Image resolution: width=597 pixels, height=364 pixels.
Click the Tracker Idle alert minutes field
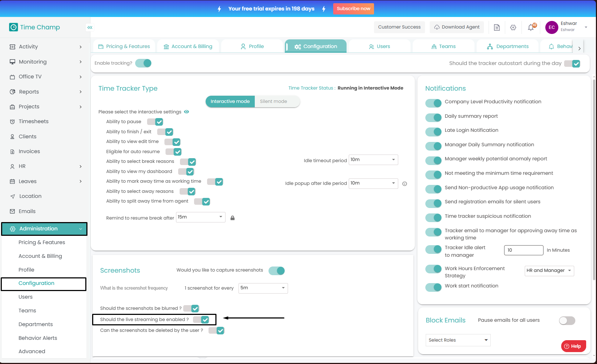pos(524,250)
